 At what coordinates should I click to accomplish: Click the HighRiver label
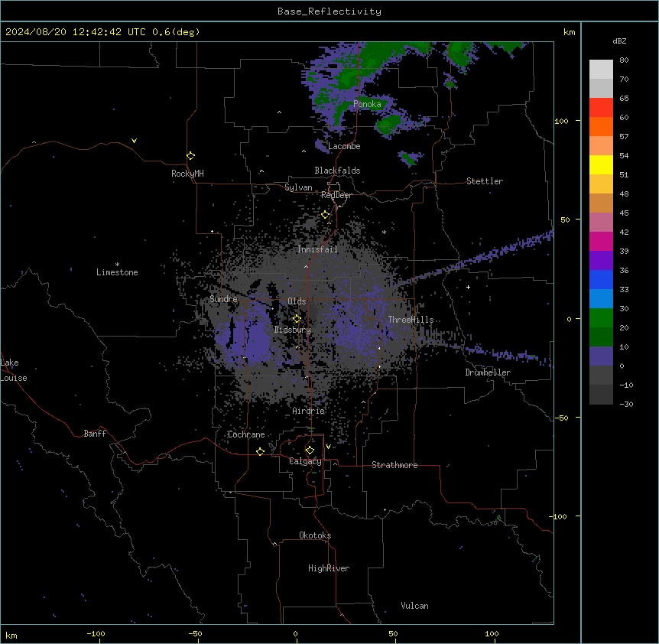329,568
